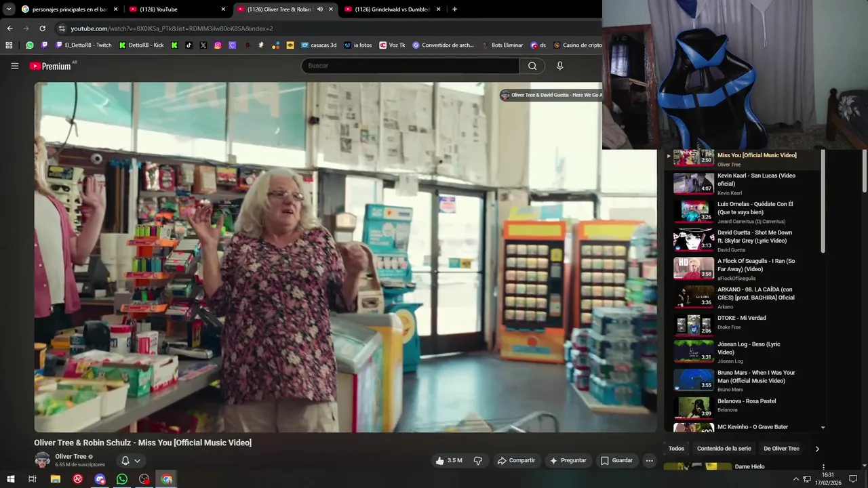Select the 'Contenido de la serie' chip
The width and height of the screenshot is (868, 488).
coord(724,449)
